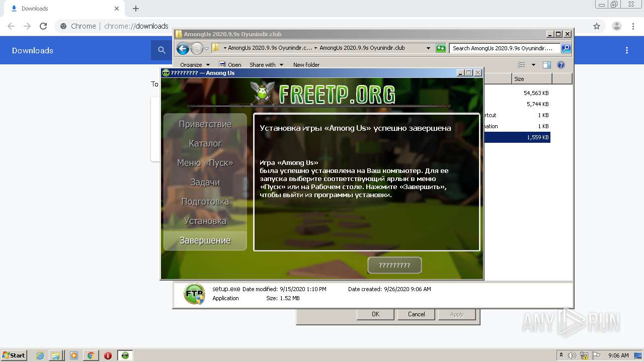The image size is (644, 362).
Task: Click New folder in Explorer toolbar
Action: (306, 65)
